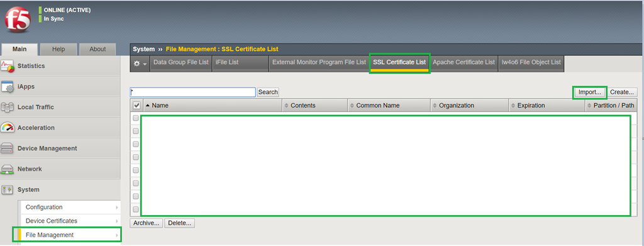Image resolution: width=644 pixels, height=246 pixels.
Task: Open the iApps sidebar icon
Action: tap(8, 87)
